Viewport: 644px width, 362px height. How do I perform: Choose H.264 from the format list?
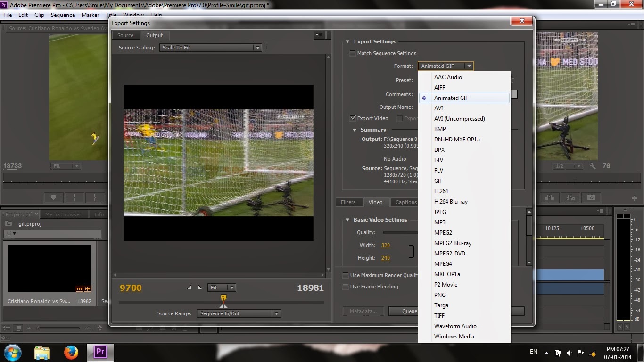pyautogui.click(x=464, y=191)
